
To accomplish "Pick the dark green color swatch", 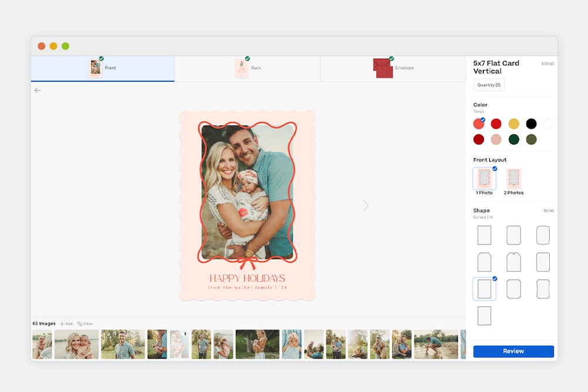I will tap(514, 139).
